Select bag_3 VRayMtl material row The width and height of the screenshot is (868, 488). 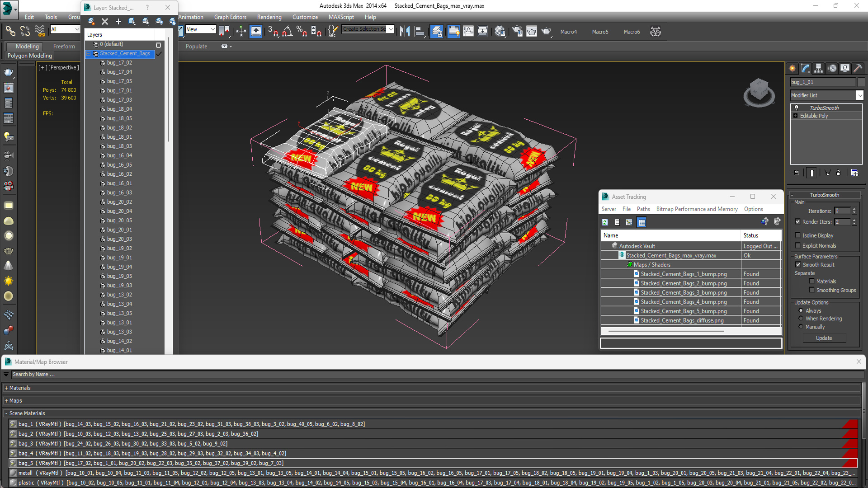pos(433,444)
